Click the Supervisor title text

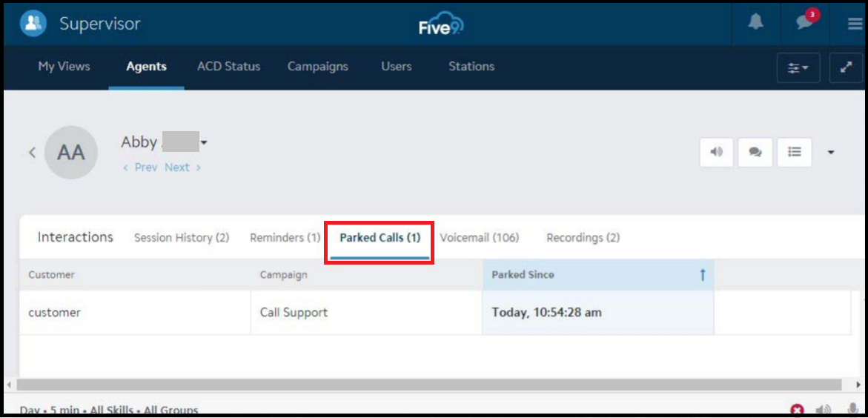[100, 24]
